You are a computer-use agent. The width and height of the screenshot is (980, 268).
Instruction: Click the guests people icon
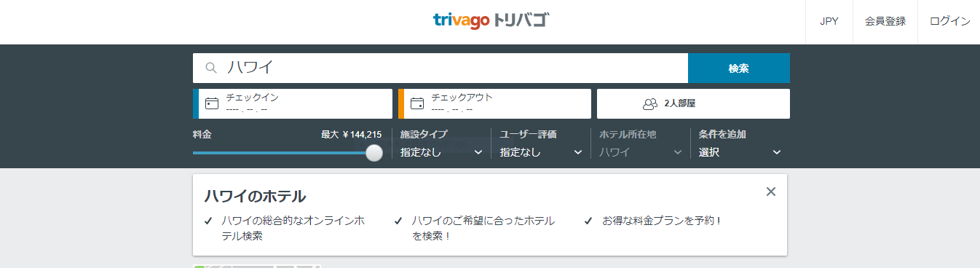tap(650, 104)
